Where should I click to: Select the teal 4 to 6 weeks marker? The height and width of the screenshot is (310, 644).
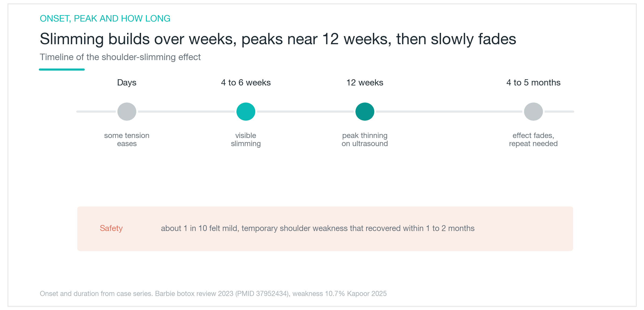pos(246,112)
